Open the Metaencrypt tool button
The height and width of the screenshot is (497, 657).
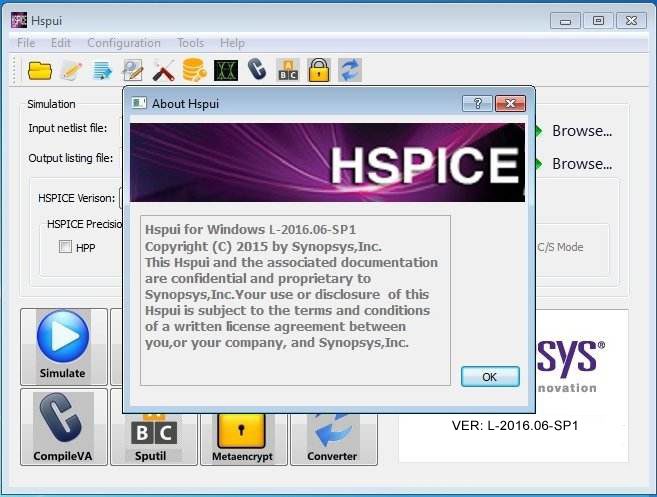(244, 439)
